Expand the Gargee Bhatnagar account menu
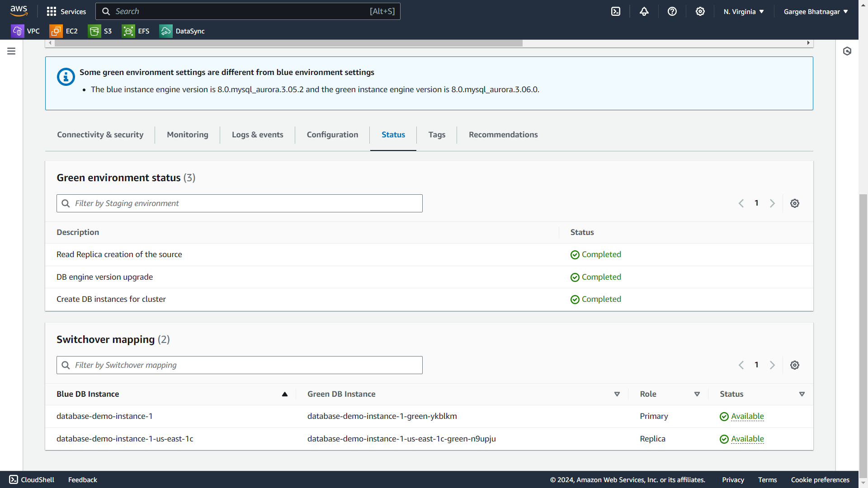 coord(816,11)
